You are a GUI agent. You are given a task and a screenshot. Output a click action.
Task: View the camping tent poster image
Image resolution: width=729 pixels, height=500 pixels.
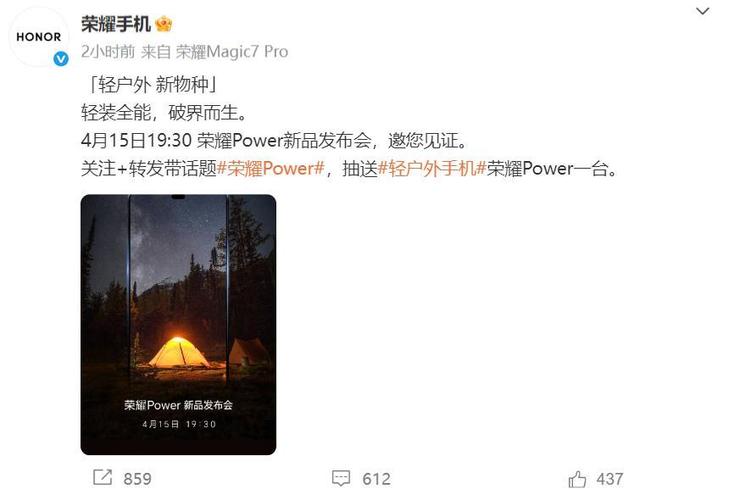tap(178, 324)
